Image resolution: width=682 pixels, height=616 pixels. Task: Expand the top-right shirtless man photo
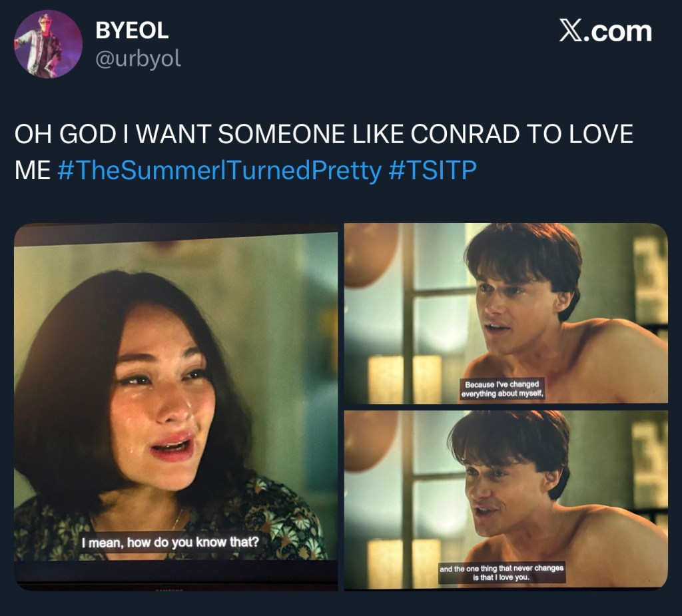pyautogui.click(x=506, y=313)
